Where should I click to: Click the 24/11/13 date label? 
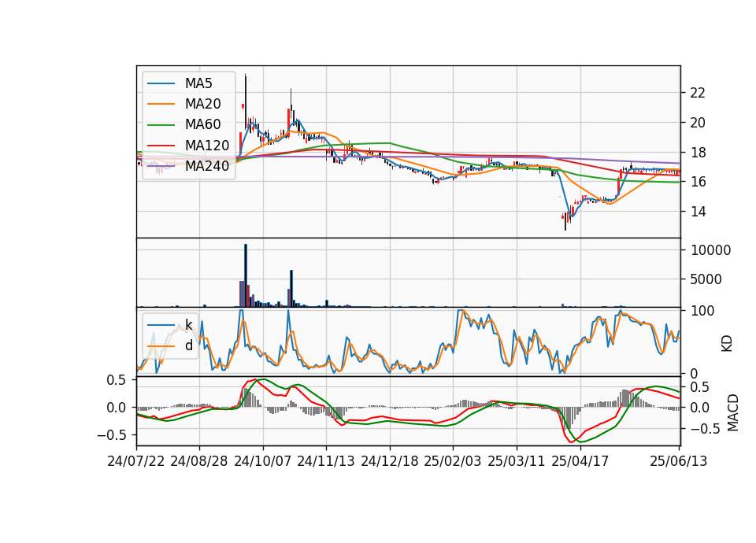(326, 461)
